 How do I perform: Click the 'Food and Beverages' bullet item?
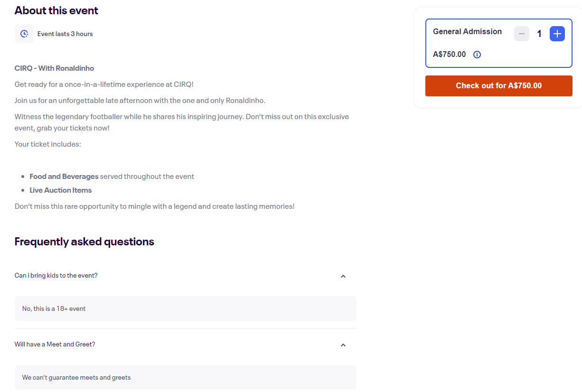(64, 177)
